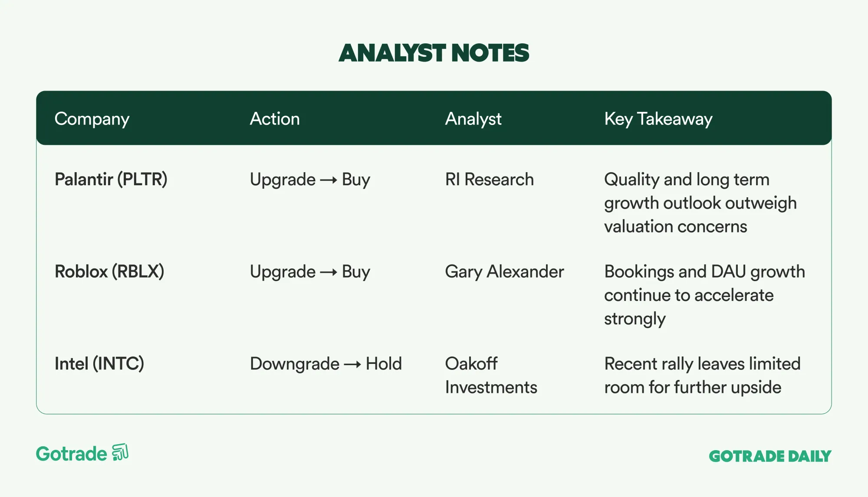Select the Action column header
868x497 pixels.
tap(275, 119)
